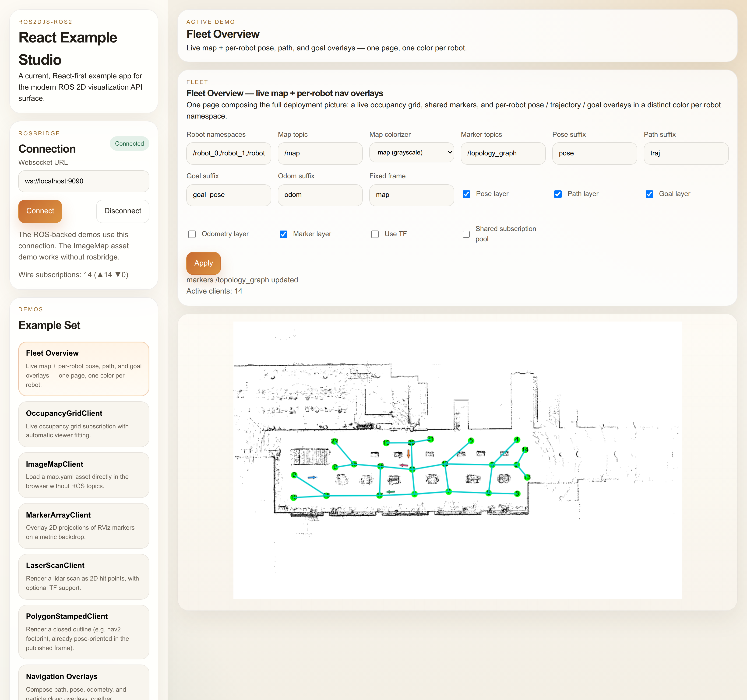Enable the Use TF checkbox
The height and width of the screenshot is (700, 747).
(375, 234)
